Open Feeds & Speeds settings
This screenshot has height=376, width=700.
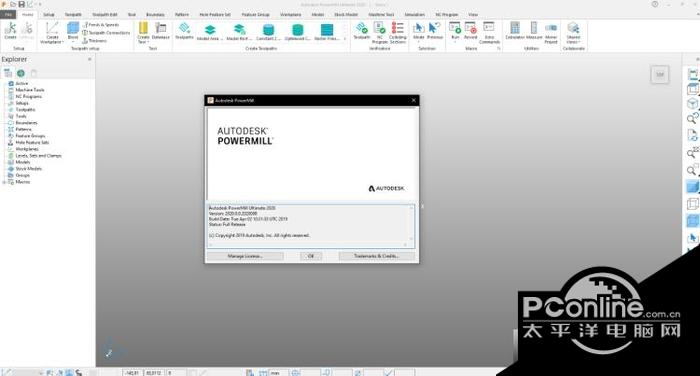coord(101,25)
